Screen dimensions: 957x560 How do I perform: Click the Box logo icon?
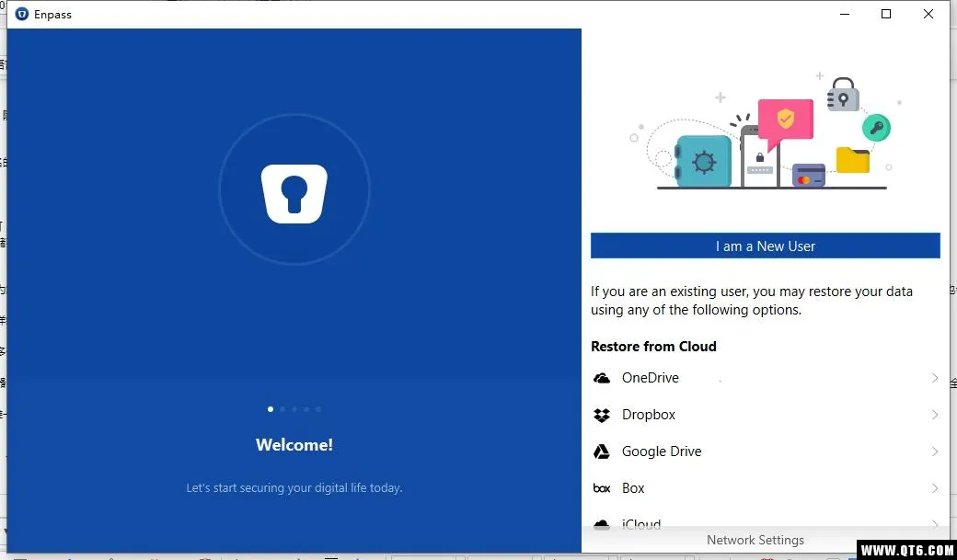point(602,488)
